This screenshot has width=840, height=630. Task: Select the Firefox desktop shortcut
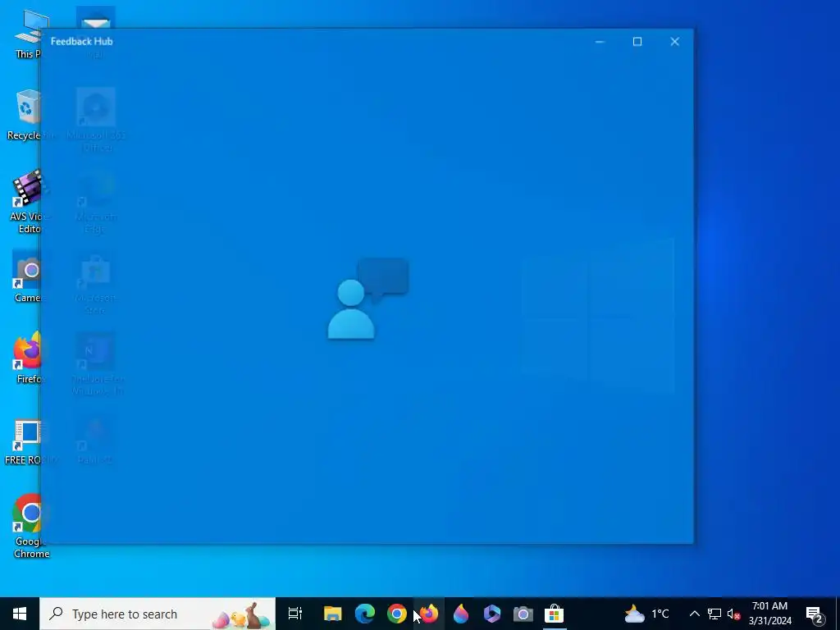[28, 358]
